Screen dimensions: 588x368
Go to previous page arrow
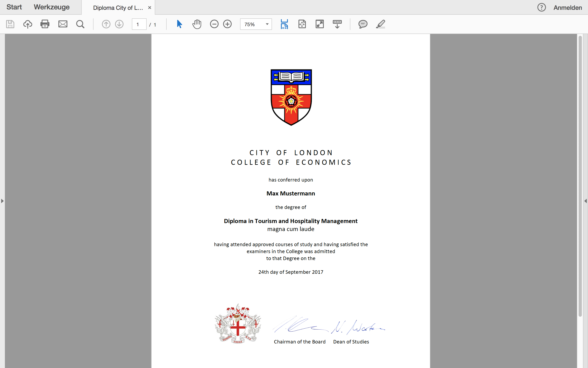106,24
